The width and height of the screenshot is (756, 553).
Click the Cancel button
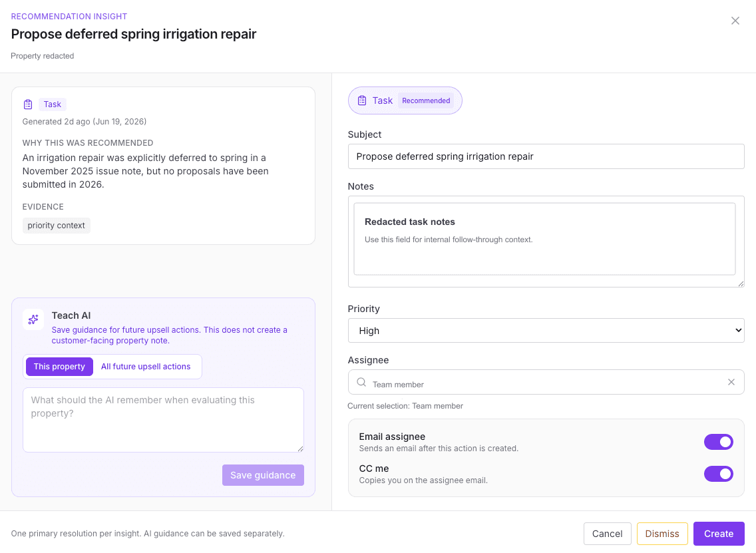(607, 534)
